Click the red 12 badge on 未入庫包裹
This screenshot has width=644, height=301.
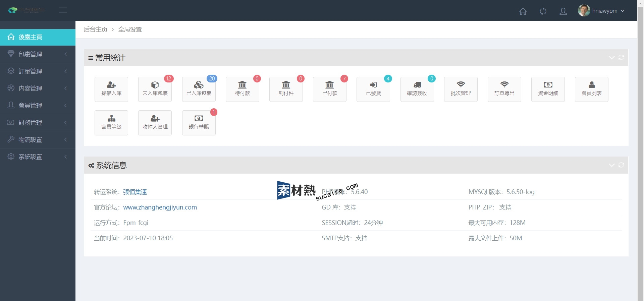[x=169, y=78]
